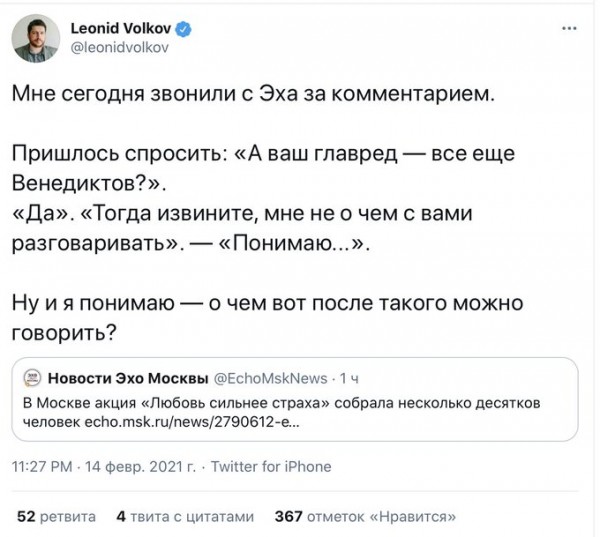Click the Twitter for iPhone source
600x537 pixels.
tap(271, 466)
